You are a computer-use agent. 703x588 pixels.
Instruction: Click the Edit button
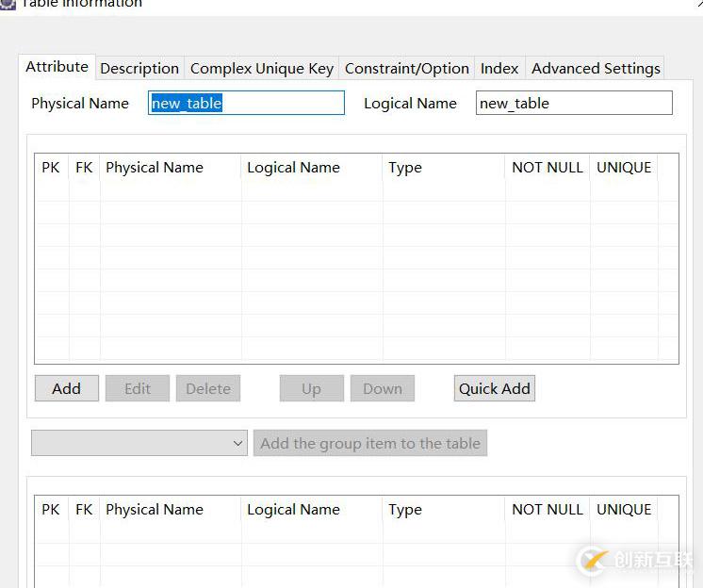pos(138,388)
